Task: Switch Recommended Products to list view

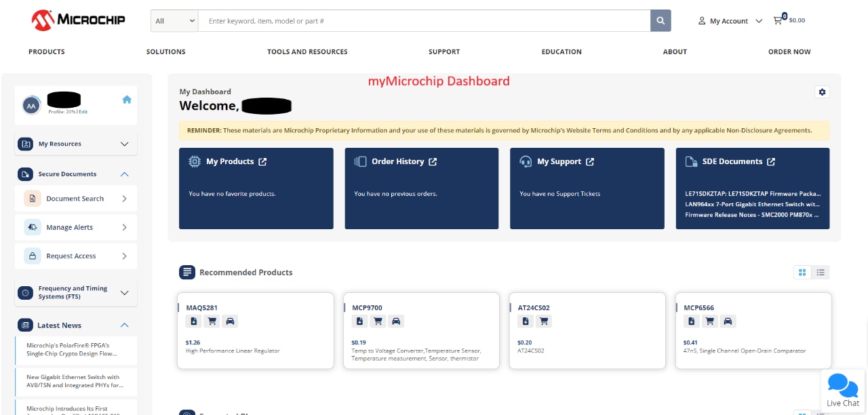Action: tap(821, 272)
